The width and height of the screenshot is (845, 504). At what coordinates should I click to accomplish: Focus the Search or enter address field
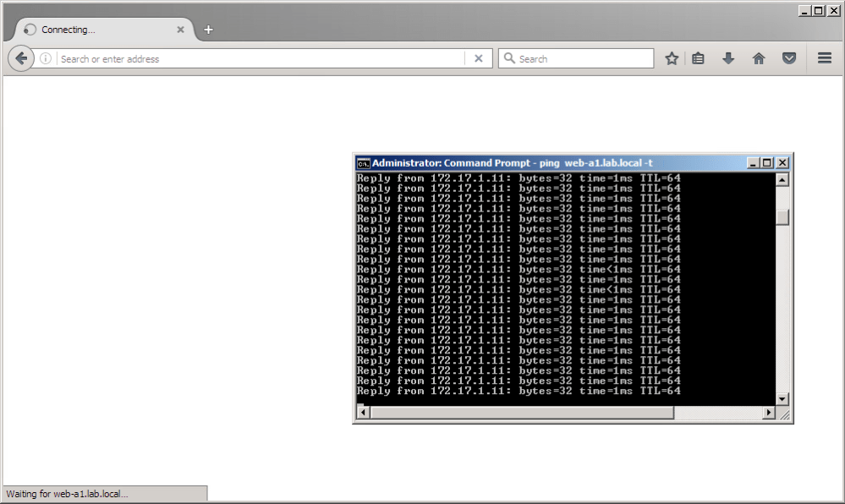tap(261, 58)
